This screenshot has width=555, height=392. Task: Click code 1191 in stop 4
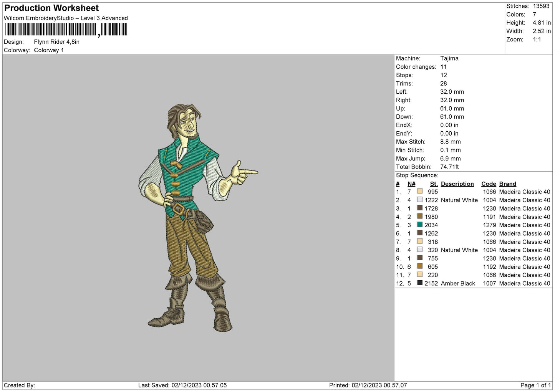[x=489, y=217]
